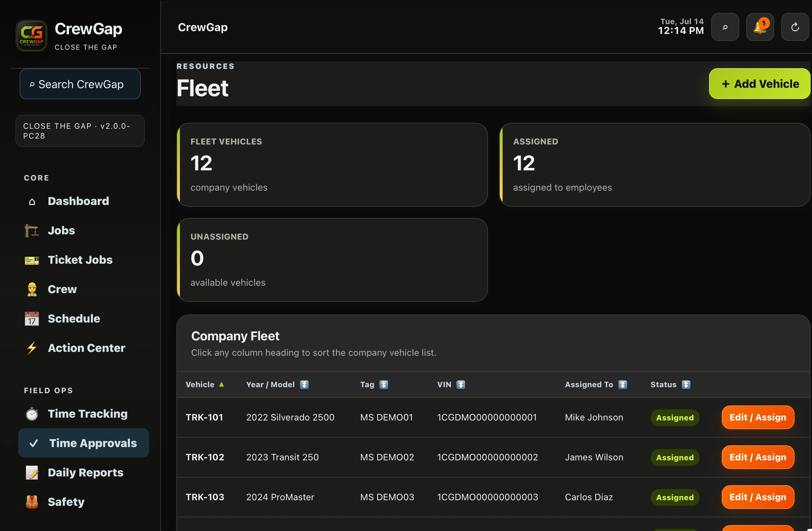Open the Dashboard menu item
Screen dimensions: 812x531
click(83, 201)
